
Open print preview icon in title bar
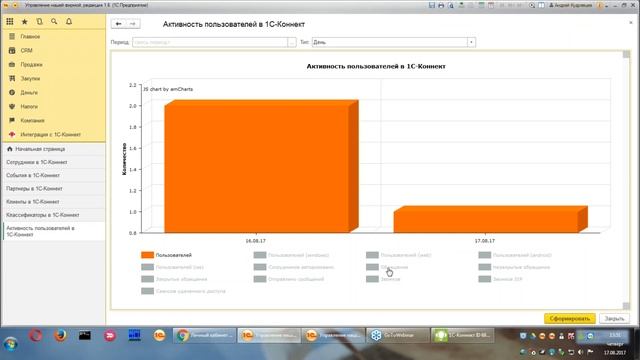451,5
